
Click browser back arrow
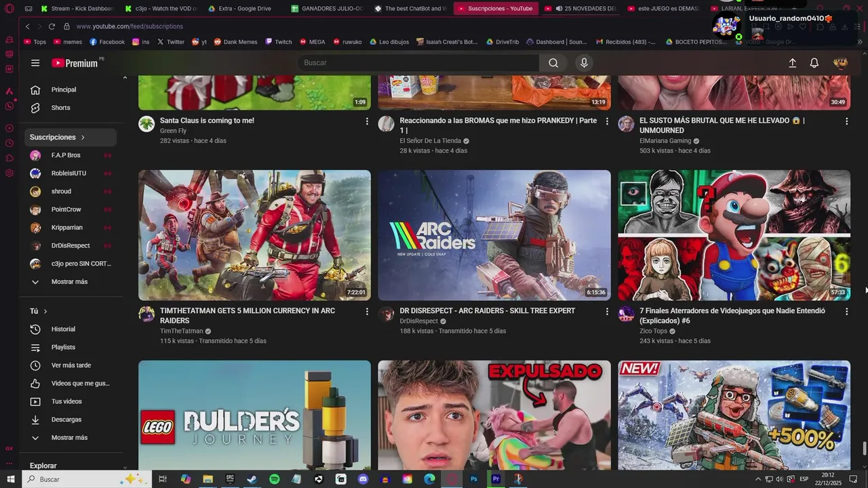tap(28, 26)
